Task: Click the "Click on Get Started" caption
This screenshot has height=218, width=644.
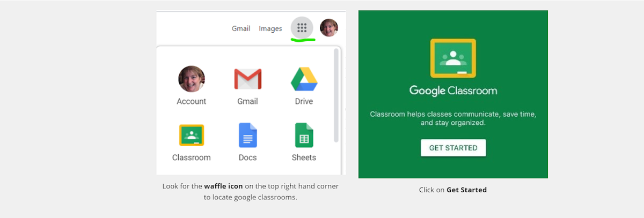Action: (x=453, y=190)
